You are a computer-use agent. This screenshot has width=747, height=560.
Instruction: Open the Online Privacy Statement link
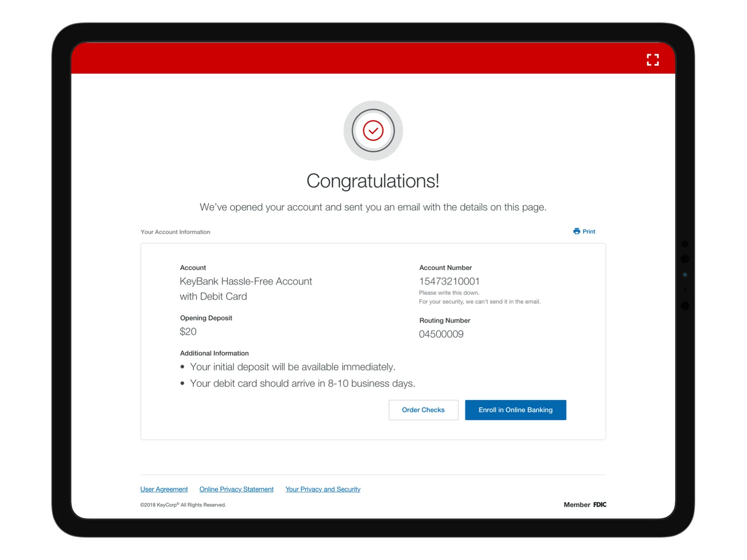point(236,489)
